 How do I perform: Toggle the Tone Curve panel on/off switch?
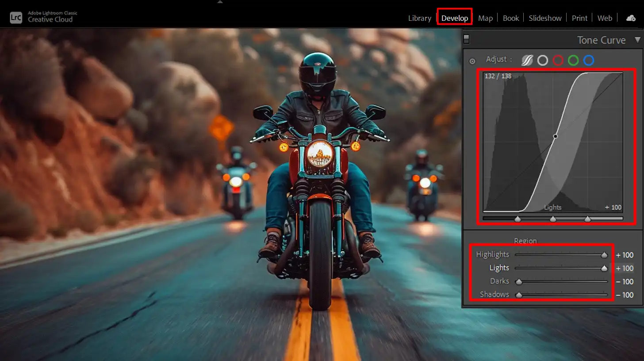pyautogui.click(x=466, y=39)
